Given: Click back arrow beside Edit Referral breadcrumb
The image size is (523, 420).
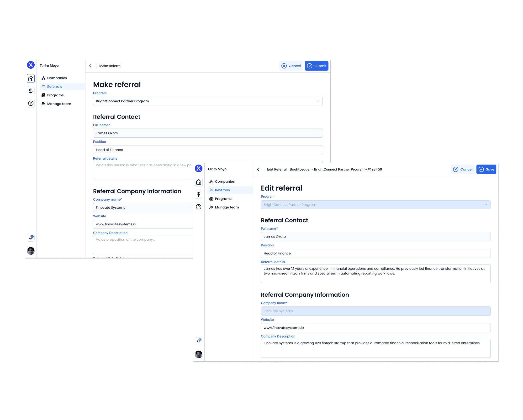Looking at the screenshot, I should pyautogui.click(x=258, y=169).
